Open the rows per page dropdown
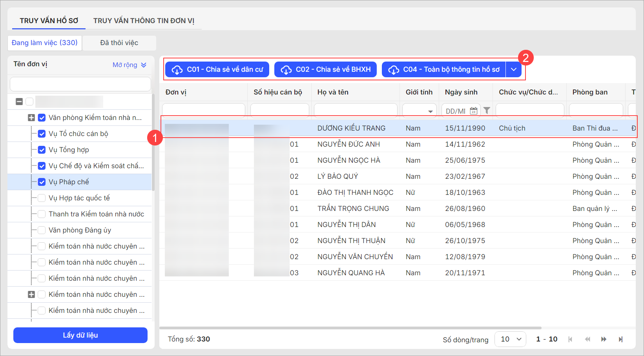 point(510,339)
